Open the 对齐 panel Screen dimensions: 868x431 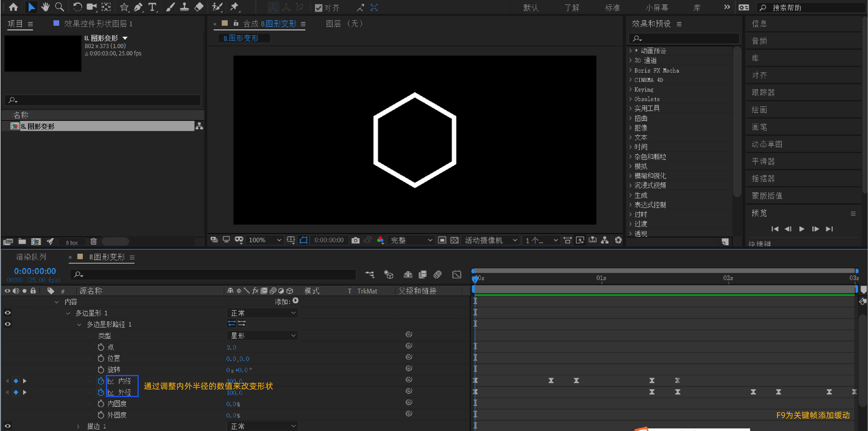point(759,75)
